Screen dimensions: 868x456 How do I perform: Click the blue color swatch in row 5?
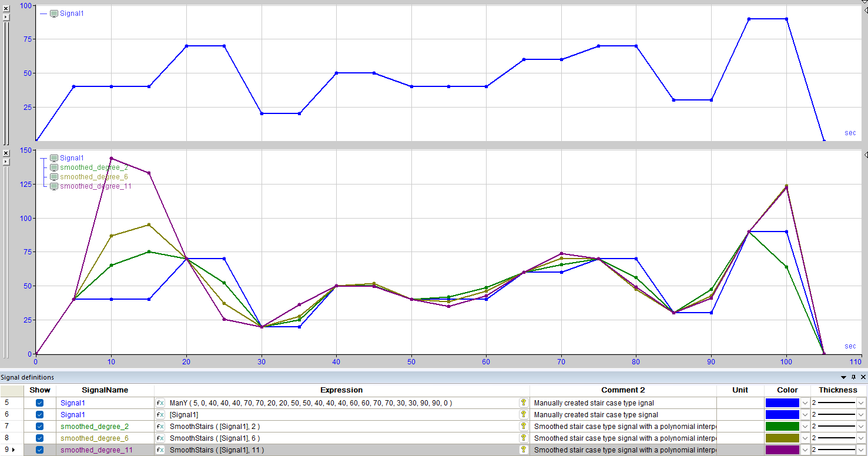pos(782,403)
